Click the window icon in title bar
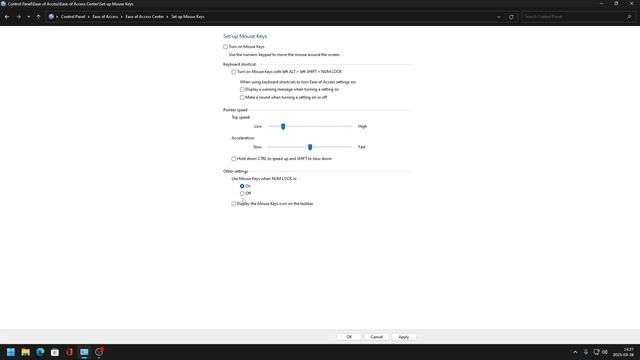 pyautogui.click(x=3, y=4)
